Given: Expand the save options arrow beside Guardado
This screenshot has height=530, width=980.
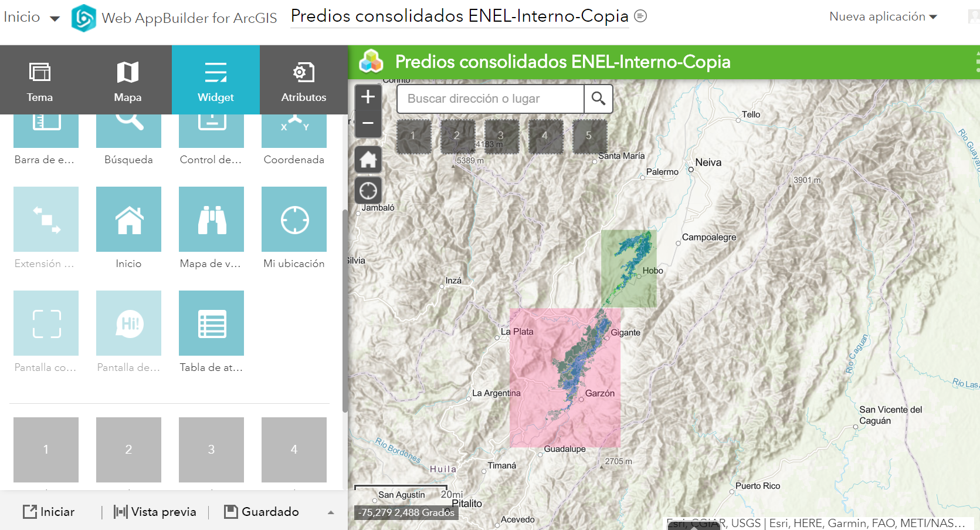Looking at the screenshot, I should coord(331,512).
